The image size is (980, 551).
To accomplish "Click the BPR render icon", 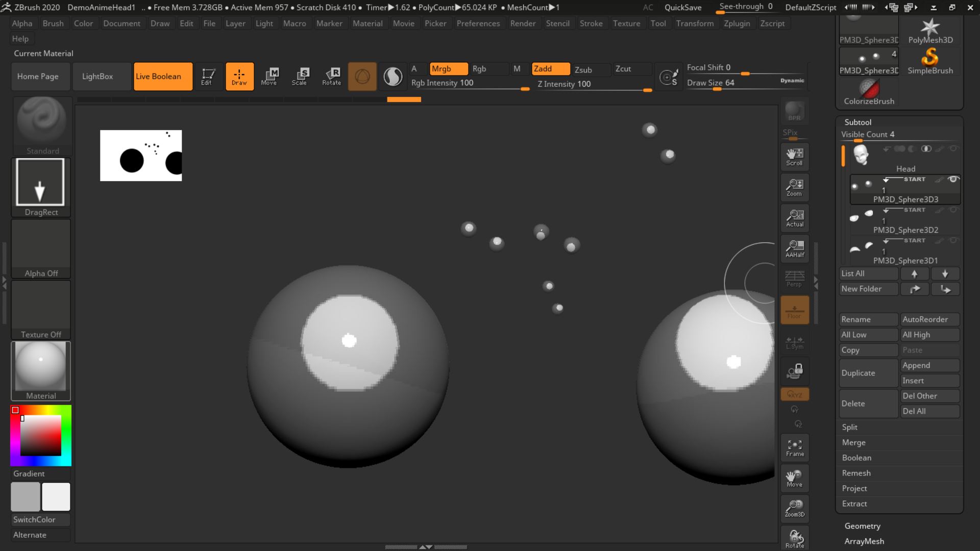I will point(794,111).
